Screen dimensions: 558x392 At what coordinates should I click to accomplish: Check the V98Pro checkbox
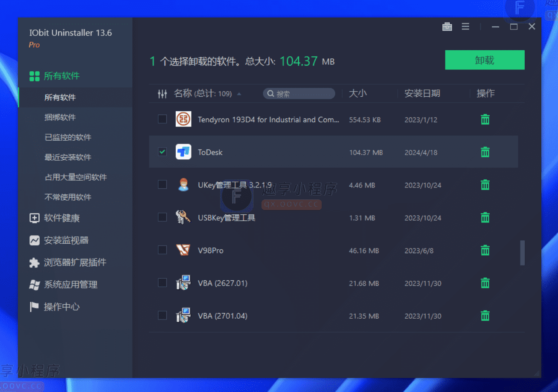(x=162, y=250)
